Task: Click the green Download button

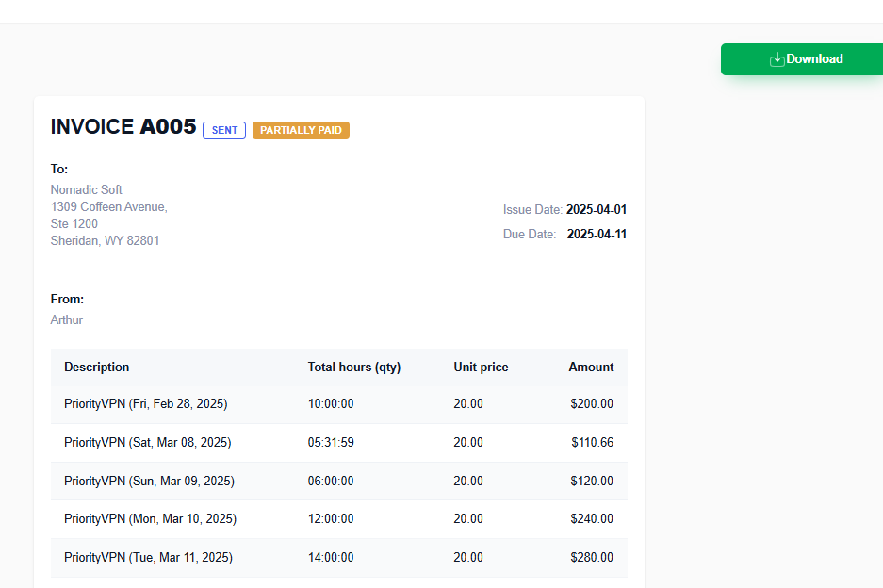Action: [x=802, y=59]
